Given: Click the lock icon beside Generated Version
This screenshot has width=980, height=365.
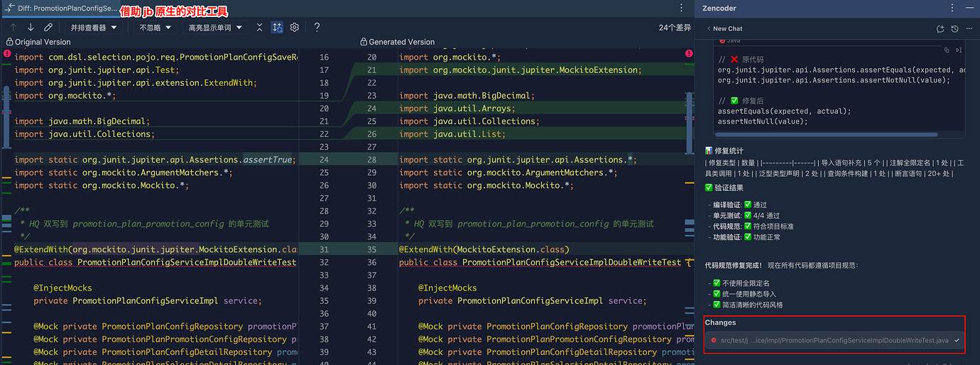Looking at the screenshot, I should pos(364,42).
